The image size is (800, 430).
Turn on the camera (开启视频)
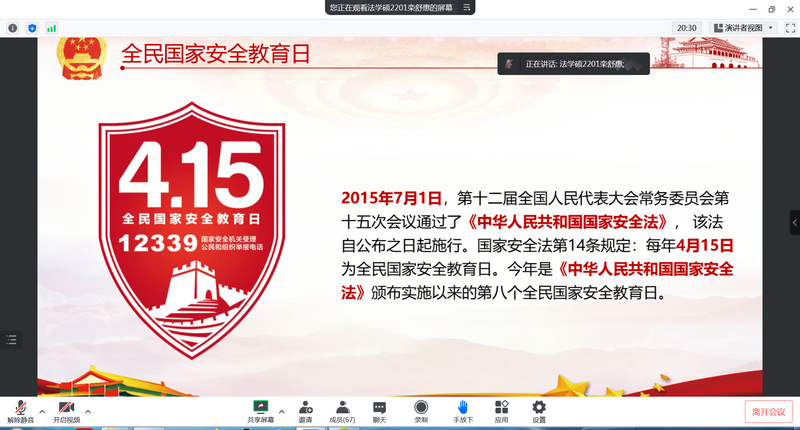point(67,410)
